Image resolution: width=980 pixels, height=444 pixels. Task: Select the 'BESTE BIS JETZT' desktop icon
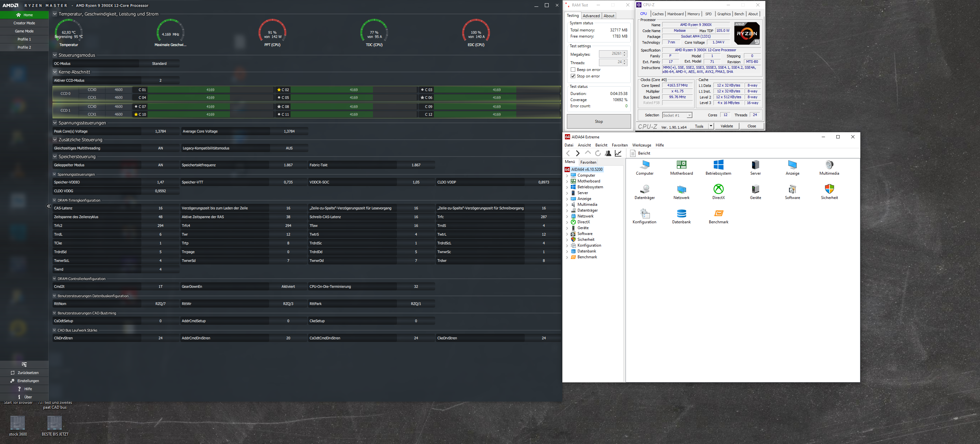(55, 426)
